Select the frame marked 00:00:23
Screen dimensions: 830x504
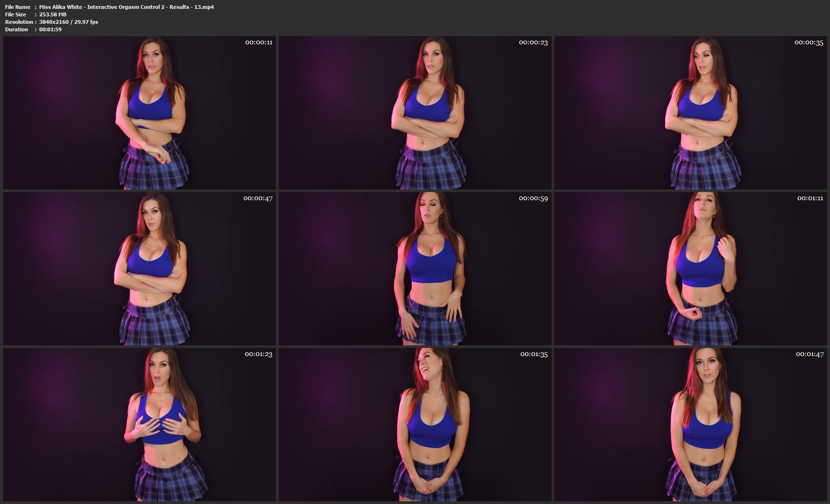[415, 113]
